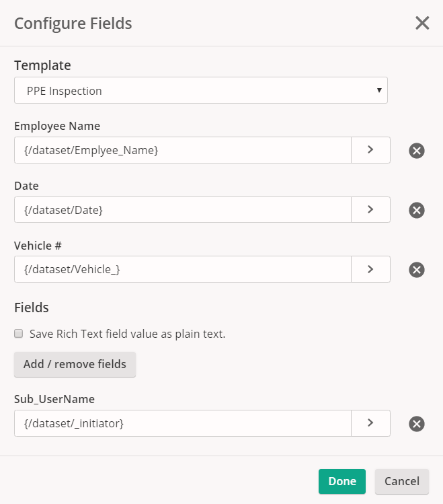Open the PPE Inspection template dropdown
This screenshot has width=443, height=504.
[x=201, y=90]
